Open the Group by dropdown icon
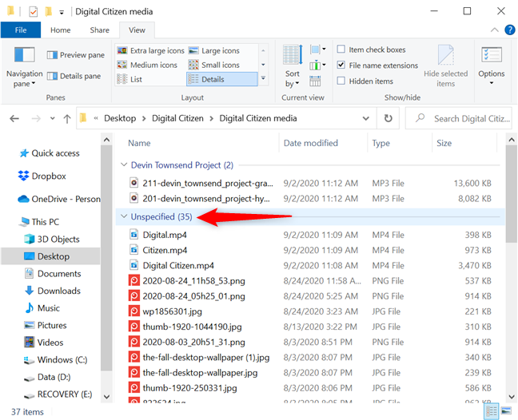Viewport: 518px width, 420px height. point(318,50)
